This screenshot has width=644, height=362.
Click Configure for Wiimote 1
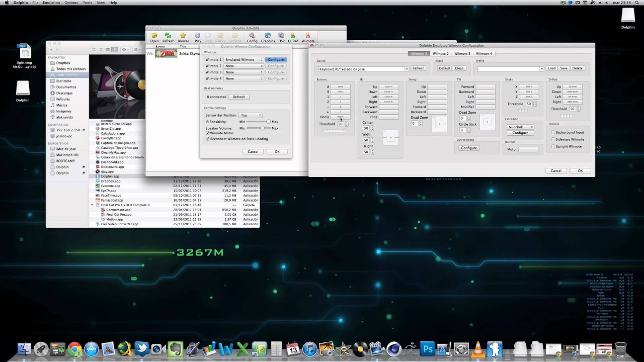276,60
